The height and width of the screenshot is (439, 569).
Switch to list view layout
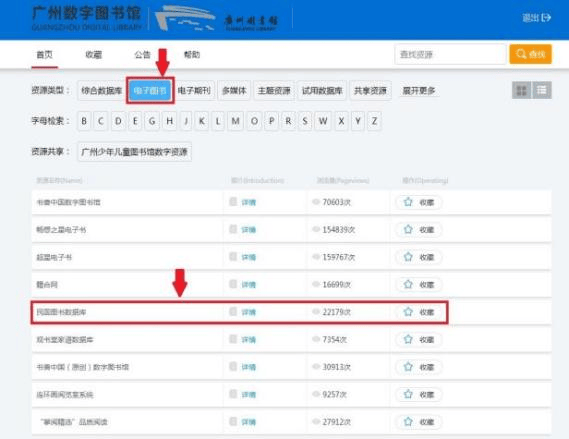542,90
